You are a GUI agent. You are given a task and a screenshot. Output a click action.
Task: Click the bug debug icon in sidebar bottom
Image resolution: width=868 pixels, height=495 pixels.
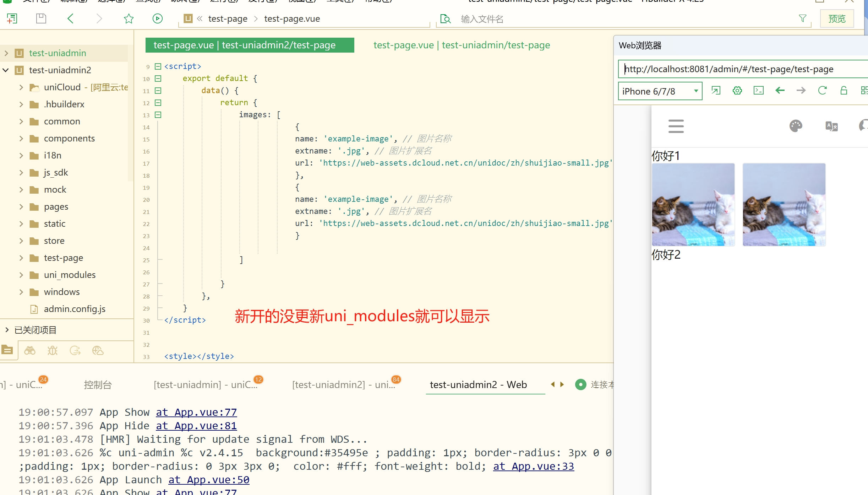pyautogui.click(x=53, y=351)
